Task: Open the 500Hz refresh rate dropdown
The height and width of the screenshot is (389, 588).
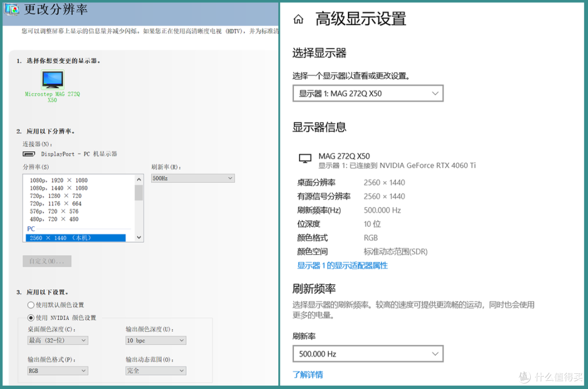Action: [x=193, y=178]
